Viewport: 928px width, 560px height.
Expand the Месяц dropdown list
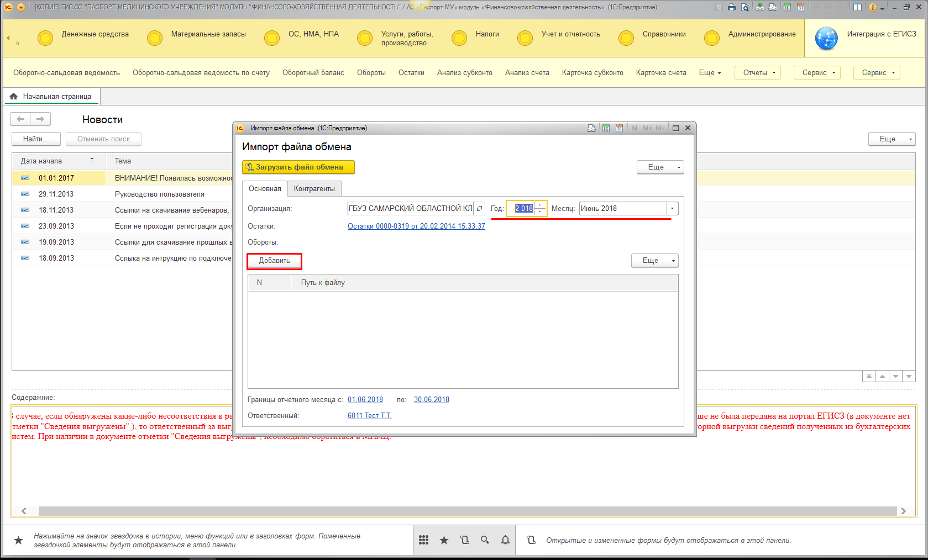click(672, 209)
